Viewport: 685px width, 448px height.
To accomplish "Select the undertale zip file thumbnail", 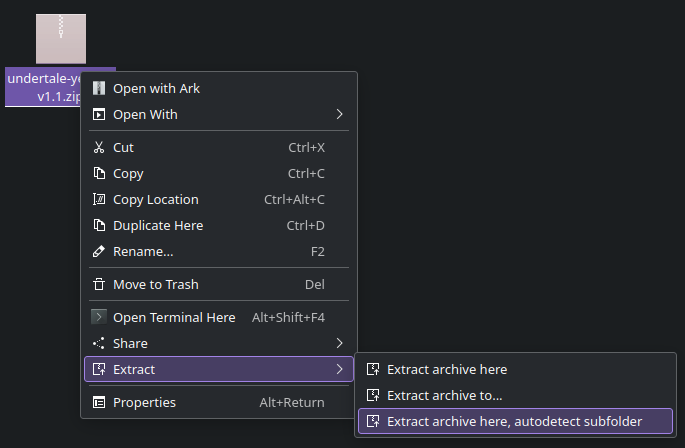I will (x=61, y=40).
